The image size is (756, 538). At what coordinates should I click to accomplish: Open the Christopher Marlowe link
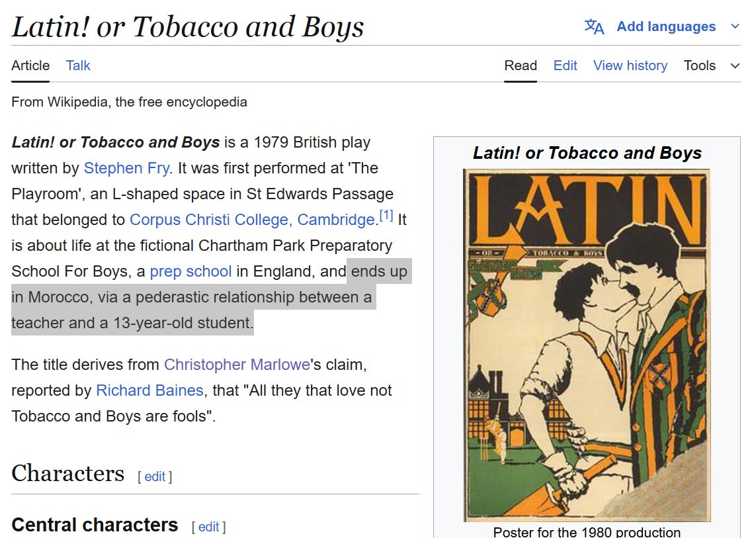click(237, 365)
